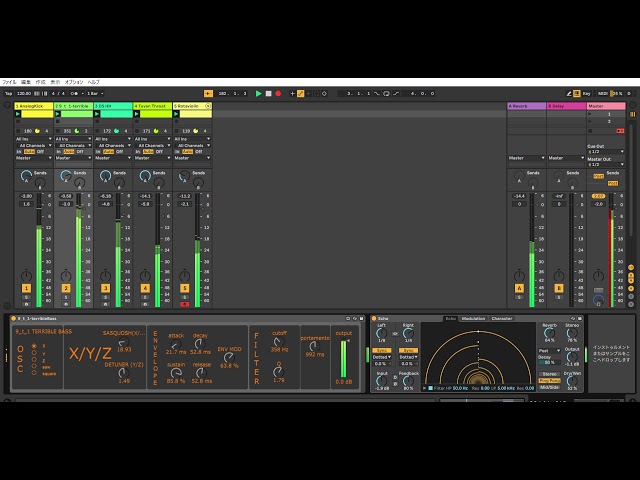Click the punch-in switch icon
The height and width of the screenshot is (480, 640).
376,93
